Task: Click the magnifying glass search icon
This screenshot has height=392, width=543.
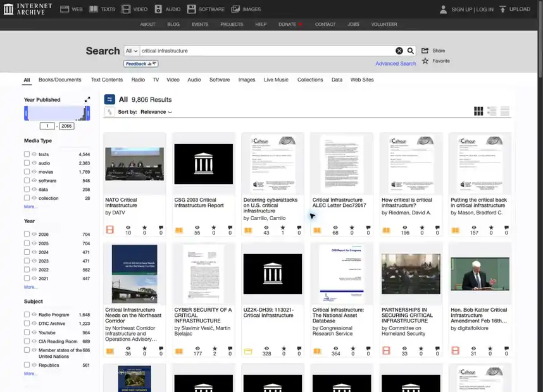Action: click(410, 51)
